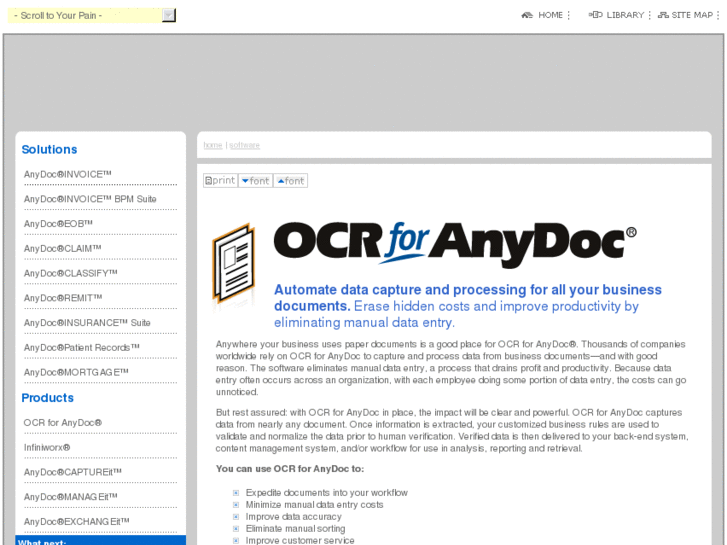Click 'Improve data accuracy' list item
Screen dimensions: 727x545
[x=293, y=517]
